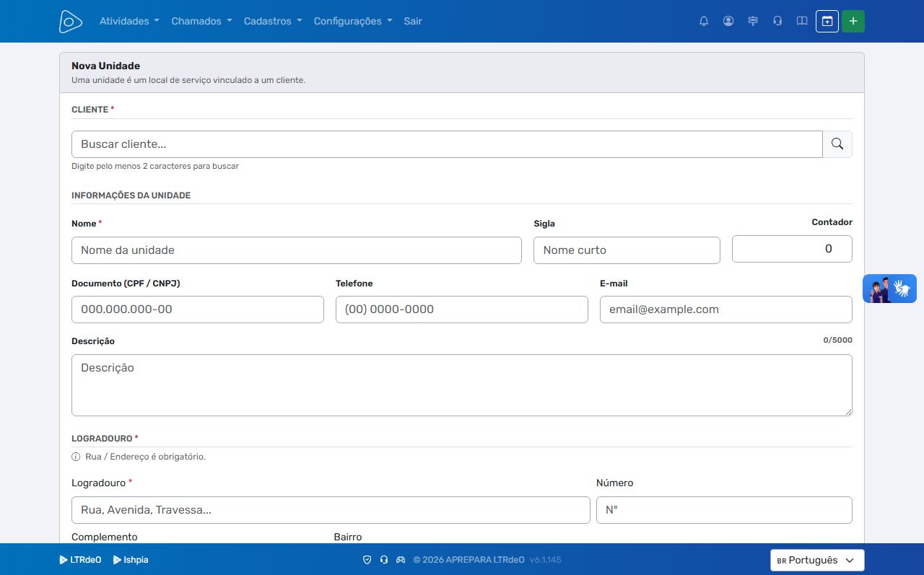Follow the LTRdeO footer link
Image resolution: width=924 pixels, height=575 pixels.
pos(80,560)
